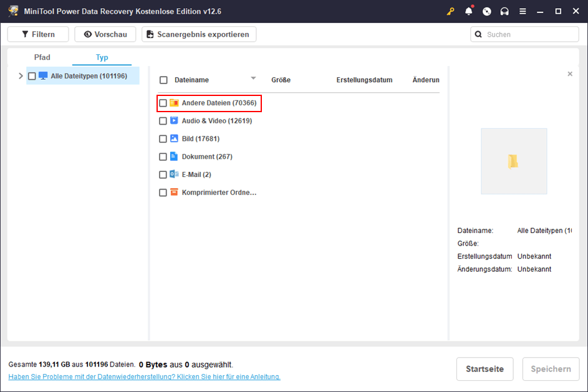Enable the E-Mail (2) checkbox
588x392 pixels.
pyautogui.click(x=163, y=174)
